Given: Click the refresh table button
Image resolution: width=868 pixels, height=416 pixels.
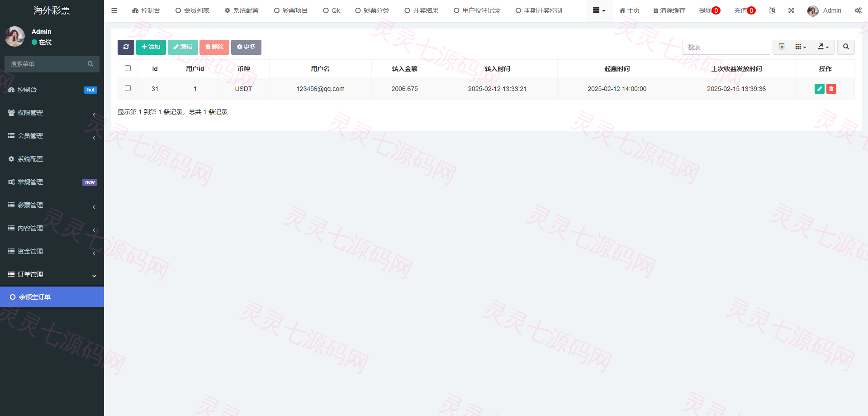Looking at the screenshot, I should coord(126,47).
